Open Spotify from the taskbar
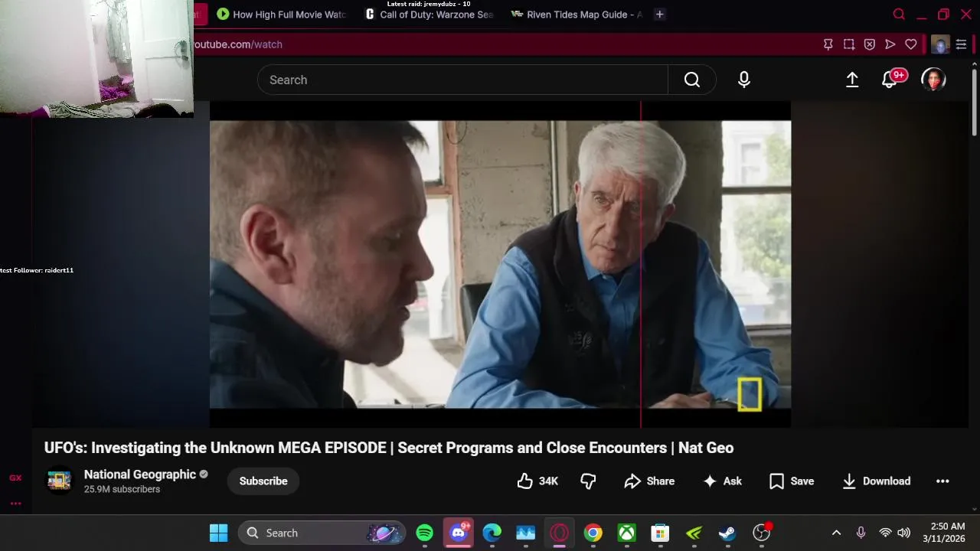Image resolution: width=980 pixels, height=551 pixels. 425,533
